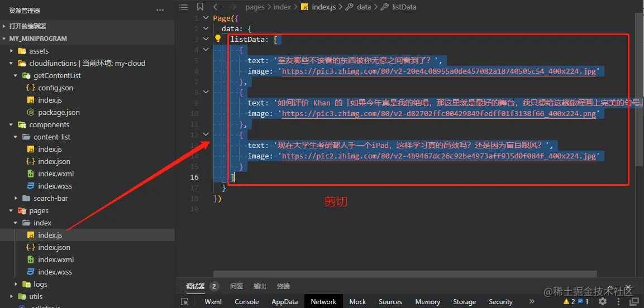The width and height of the screenshot is (644, 308).
Task: Click the content-list index.wxml file icon
Action: point(30,174)
